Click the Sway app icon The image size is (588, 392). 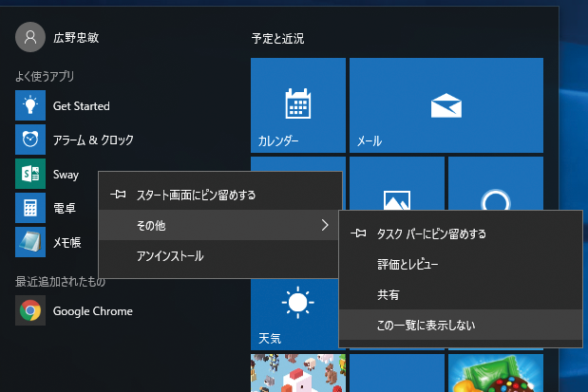(30, 174)
